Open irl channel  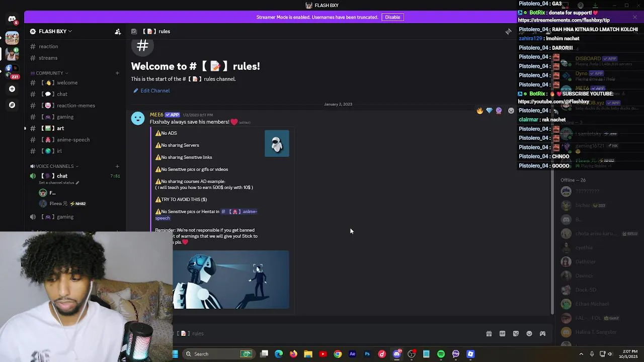click(74, 151)
